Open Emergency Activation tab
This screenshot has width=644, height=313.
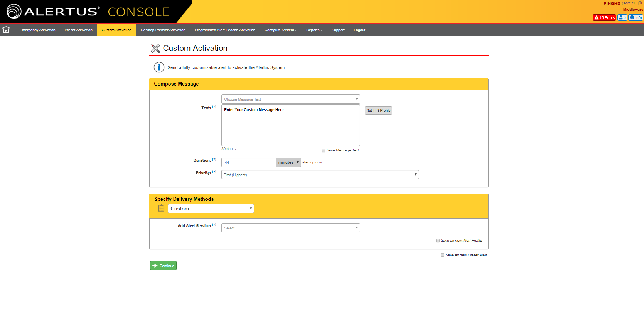click(37, 30)
